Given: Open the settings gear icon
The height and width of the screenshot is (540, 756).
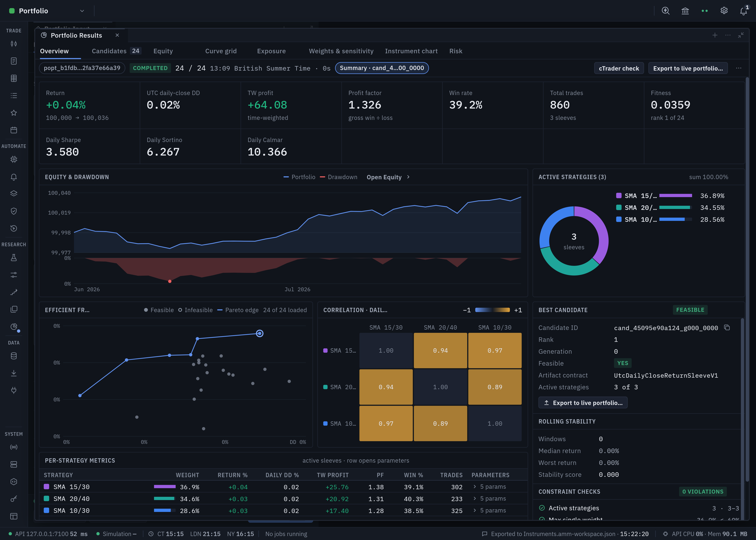Looking at the screenshot, I should tap(724, 11).
